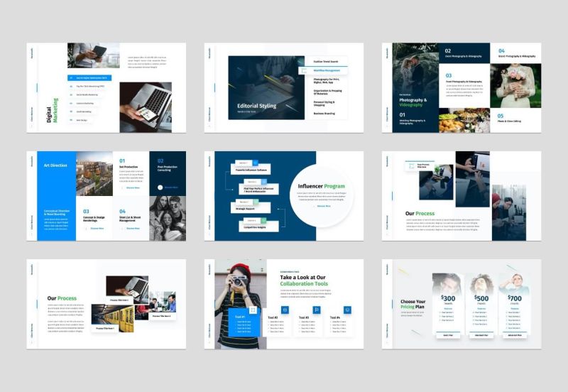568x392 pixels.
Task: Click the green-tagged bottom flow box in Influencer slide
Action: pos(258,225)
